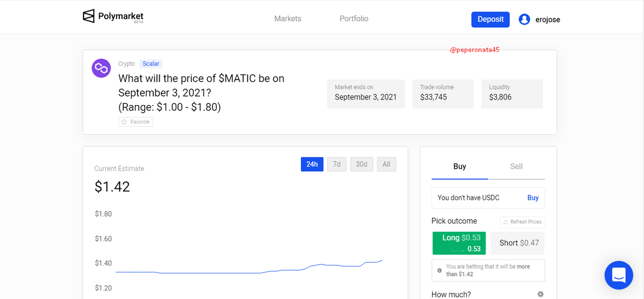Open the Portfolio nav item
The height and width of the screenshot is (299, 644).
(x=354, y=19)
